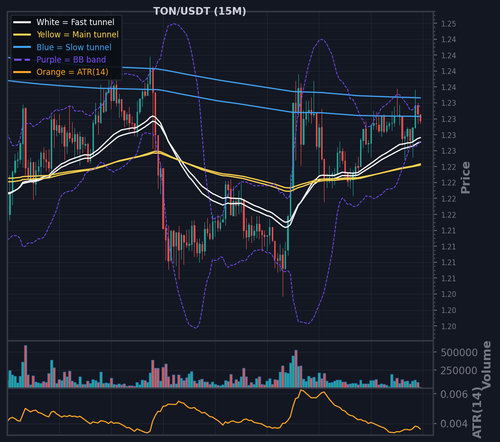The image size is (500, 442).
Task: Select the "Orange = ATR(14)" legend label
Action: pyautogui.click(x=72, y=72)
